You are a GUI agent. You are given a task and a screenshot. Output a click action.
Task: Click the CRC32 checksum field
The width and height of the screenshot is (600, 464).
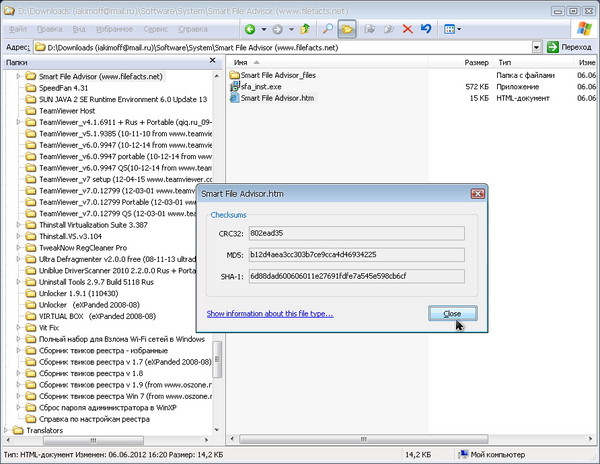pyautogui.click(x=357, y=233)
